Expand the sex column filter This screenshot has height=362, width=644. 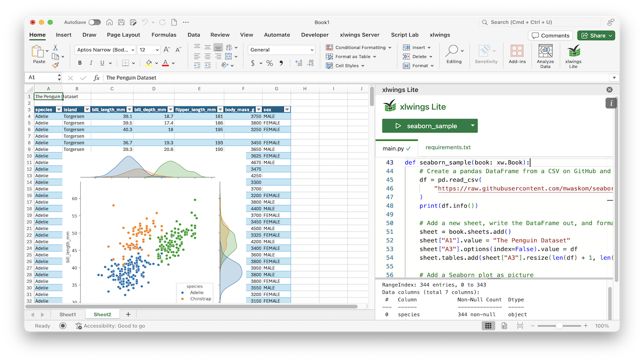tap(287, 109)
